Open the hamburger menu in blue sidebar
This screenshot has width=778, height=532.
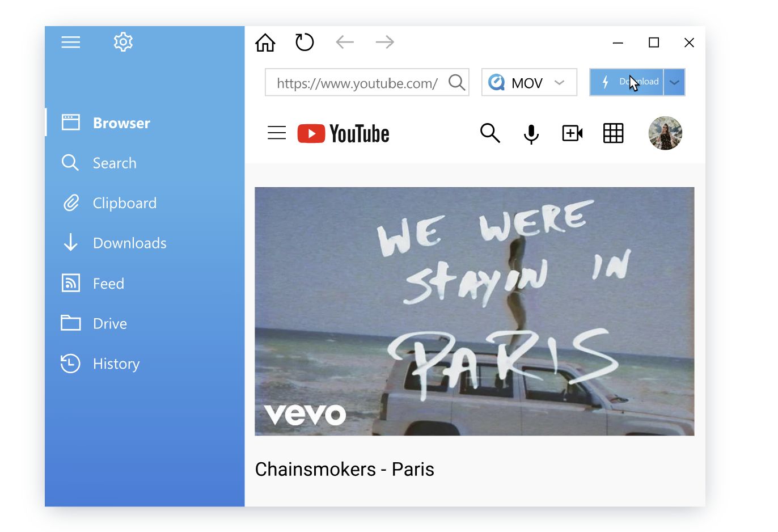click(x=71, y=42)
